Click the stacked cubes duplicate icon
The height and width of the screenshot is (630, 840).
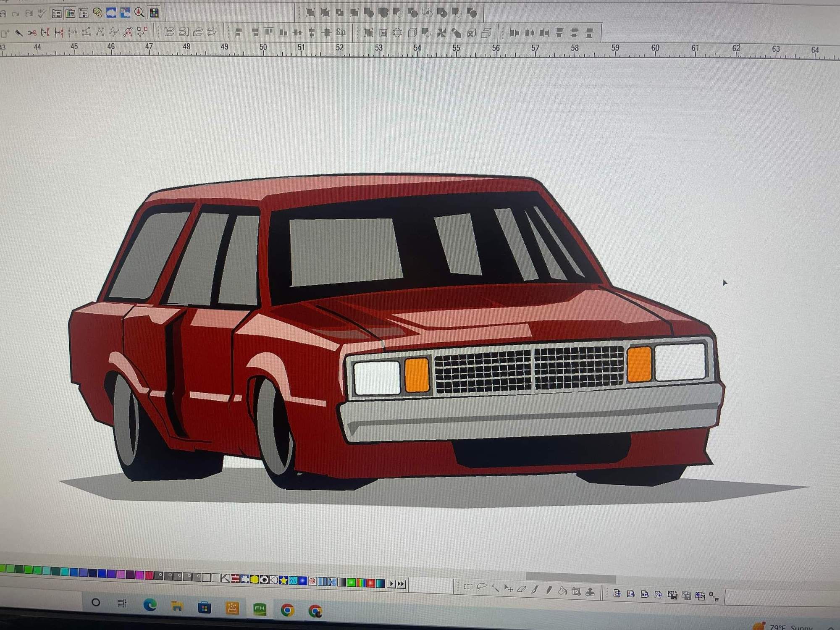486,33
